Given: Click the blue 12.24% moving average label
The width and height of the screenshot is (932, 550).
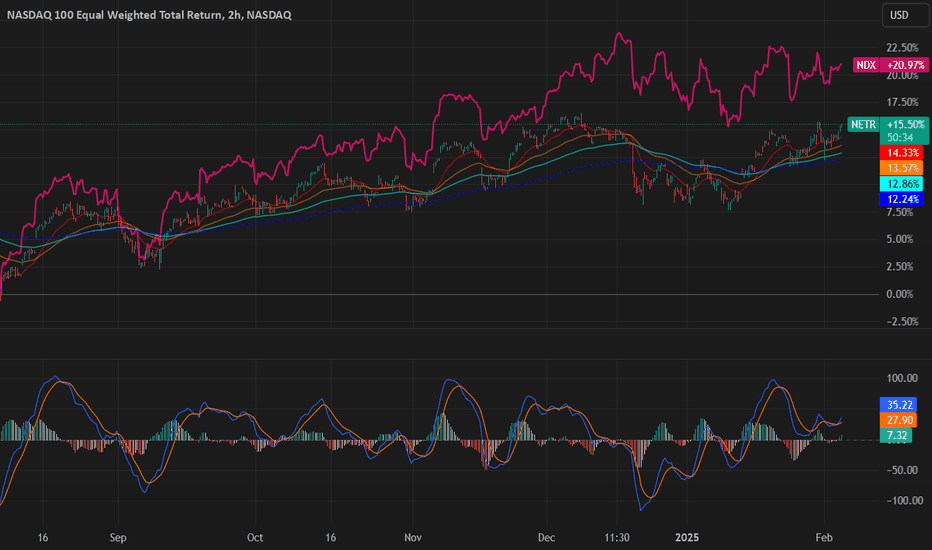Looking at the screenshot, I should [x=902, y=199].
